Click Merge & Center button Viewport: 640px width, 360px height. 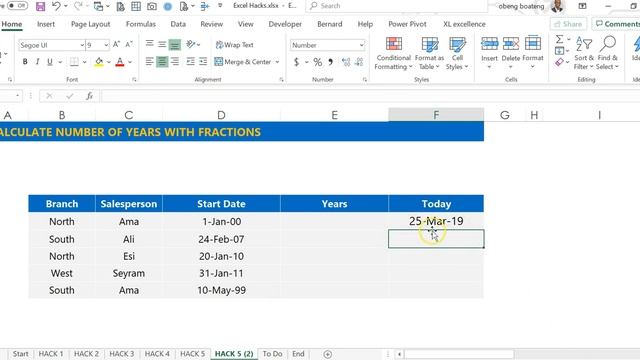click(x=243, y=62)
